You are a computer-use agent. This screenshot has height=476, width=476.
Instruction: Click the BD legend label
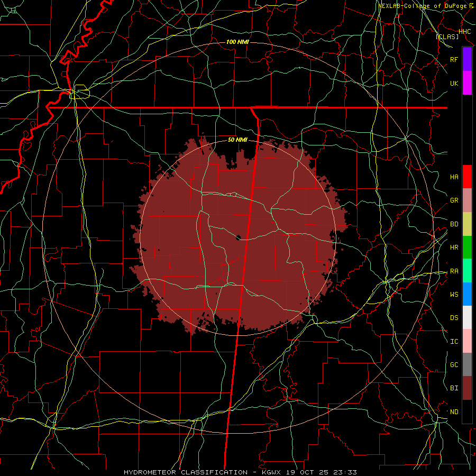pyautogui.click(x=454, y=224)
